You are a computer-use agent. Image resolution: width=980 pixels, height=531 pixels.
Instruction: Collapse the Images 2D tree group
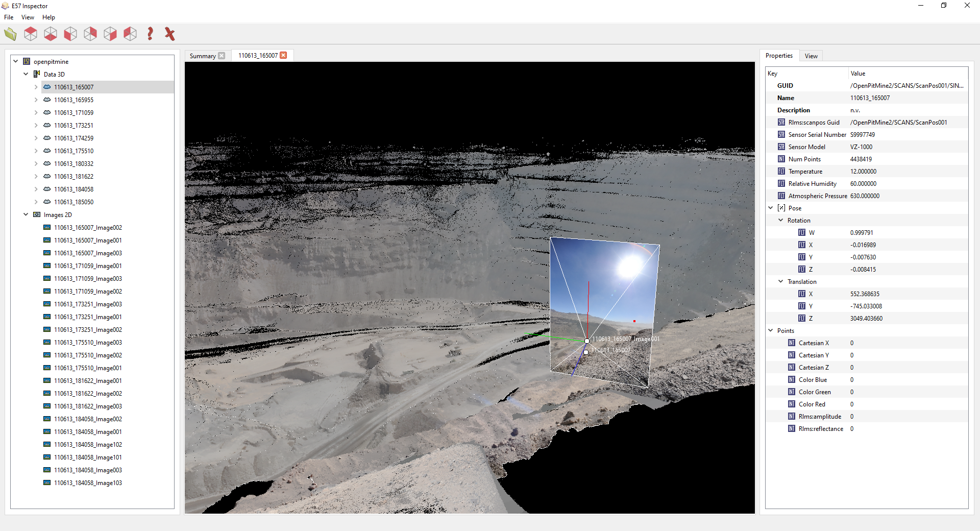[26, 215]
